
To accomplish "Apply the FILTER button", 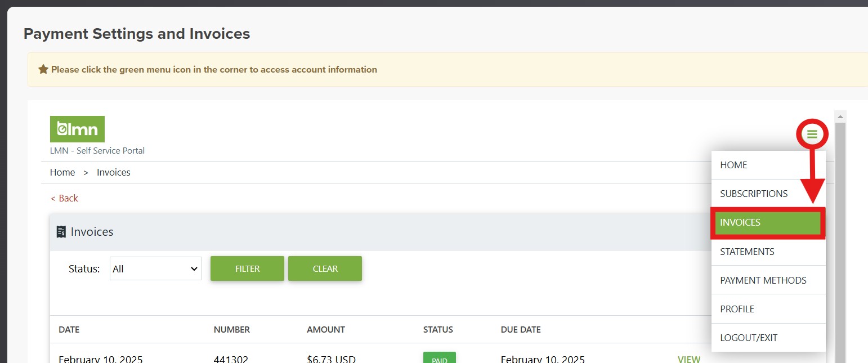I will click(x=247, y=268).
